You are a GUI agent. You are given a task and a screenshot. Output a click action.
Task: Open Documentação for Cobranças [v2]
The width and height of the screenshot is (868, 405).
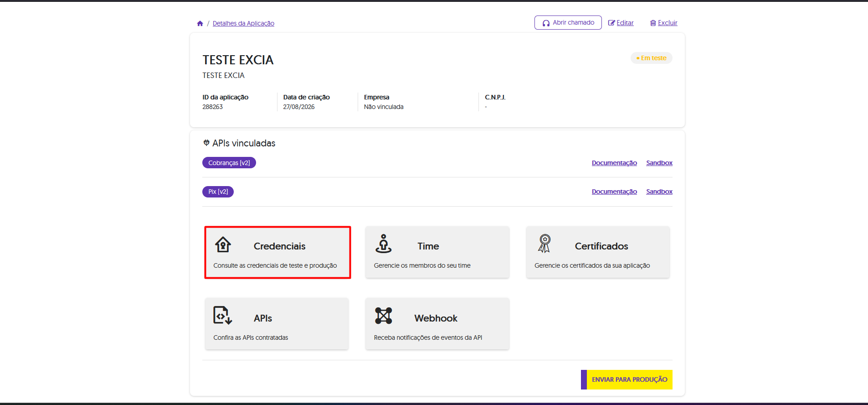click(x=614, y=163)
